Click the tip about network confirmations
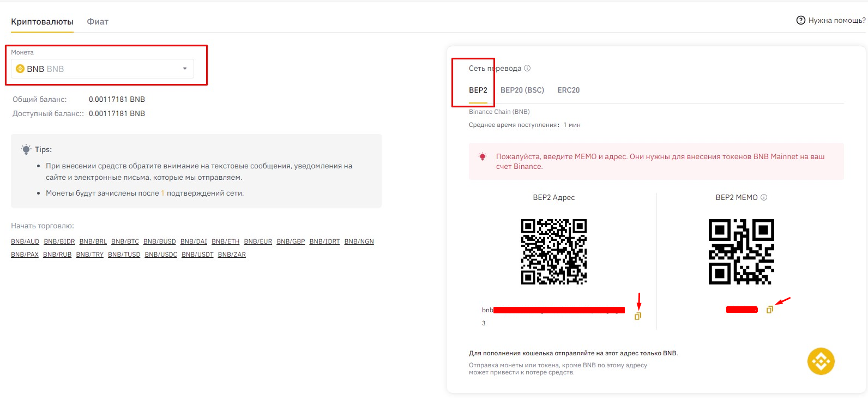The width and height of the screenshot is (868, 400). [x=144, y=193]
